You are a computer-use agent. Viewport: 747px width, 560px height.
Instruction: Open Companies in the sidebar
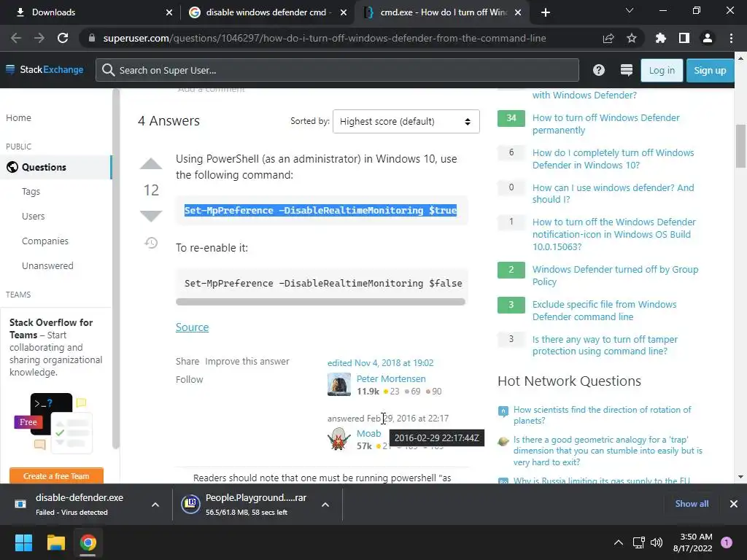pyautogui.click(x=45, y=241)
